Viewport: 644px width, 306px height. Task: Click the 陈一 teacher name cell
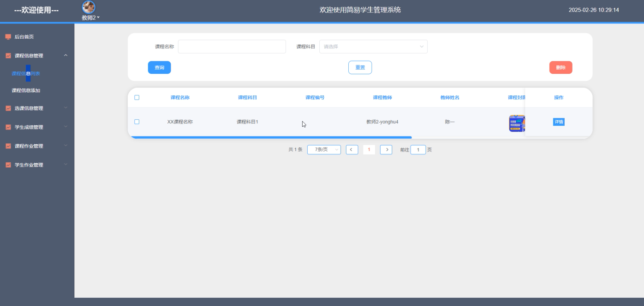[x=450, y=122]
